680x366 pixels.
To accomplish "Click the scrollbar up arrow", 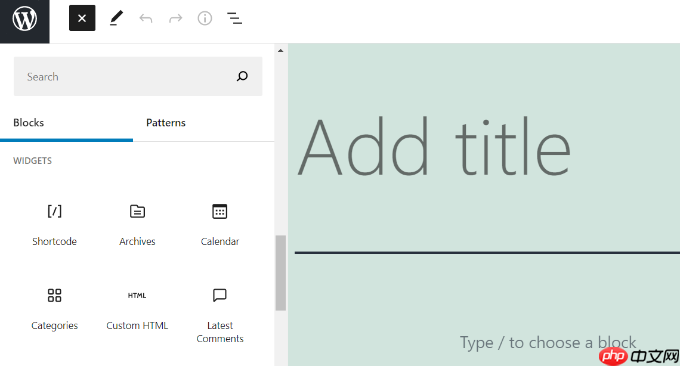I will (x=281, y=51).
